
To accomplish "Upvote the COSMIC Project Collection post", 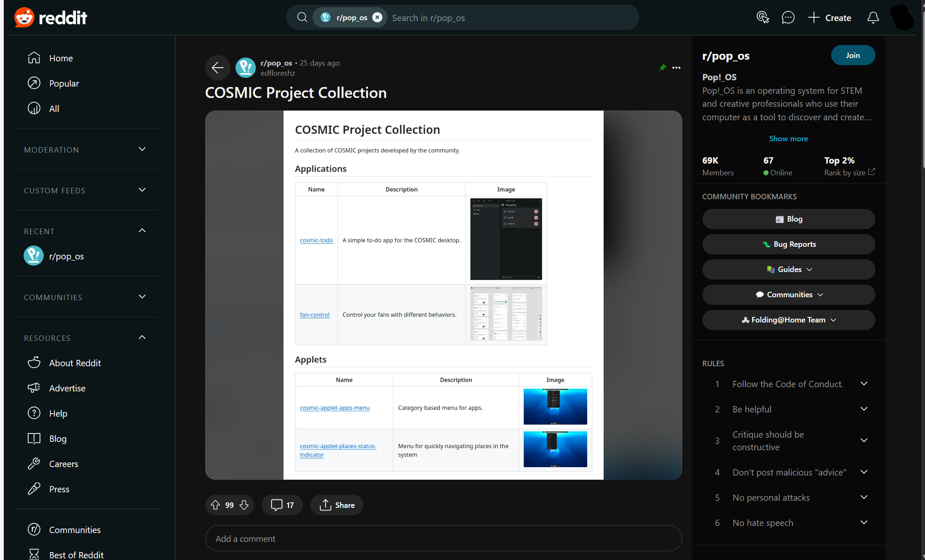I will pyautogui.click(x=215, y=505).
